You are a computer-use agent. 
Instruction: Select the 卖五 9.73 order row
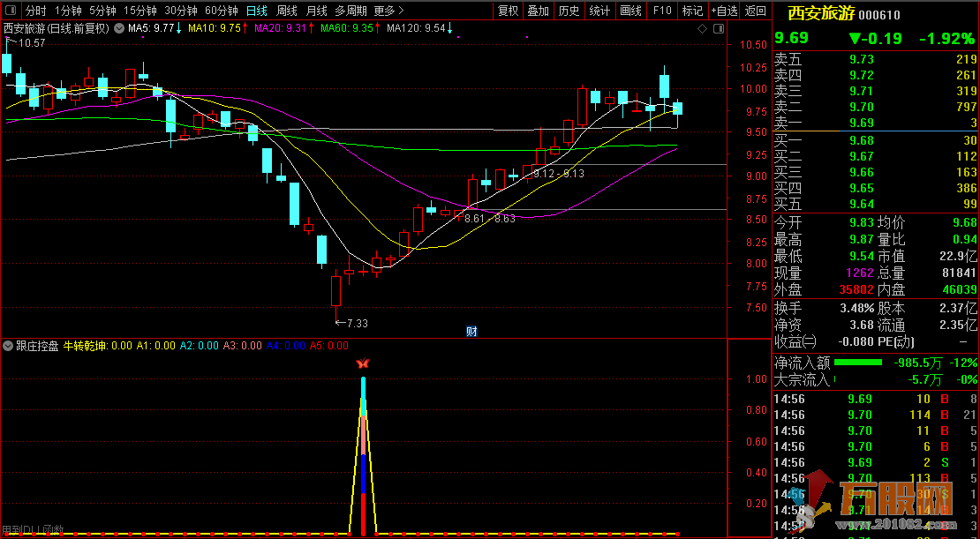tap(875, 59)
